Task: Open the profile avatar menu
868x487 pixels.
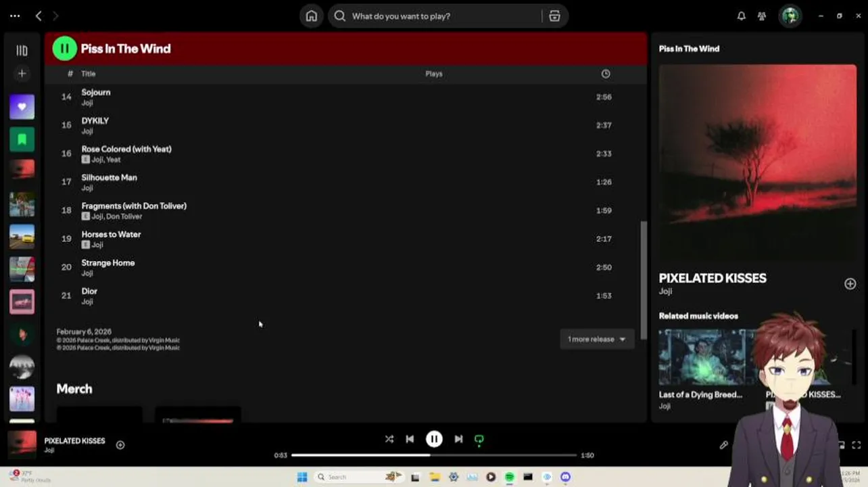Action: pyautogui.click(x=790, y=16)
